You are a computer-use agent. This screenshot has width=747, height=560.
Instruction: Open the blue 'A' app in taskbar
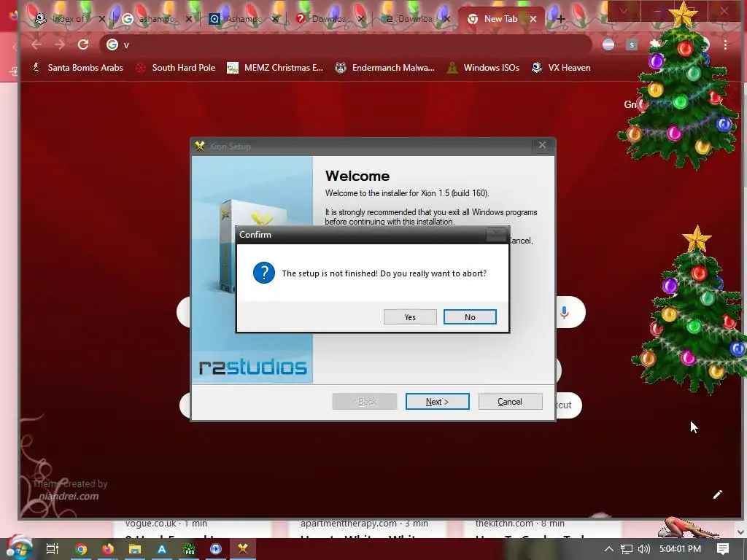click(x=162, y=549)
